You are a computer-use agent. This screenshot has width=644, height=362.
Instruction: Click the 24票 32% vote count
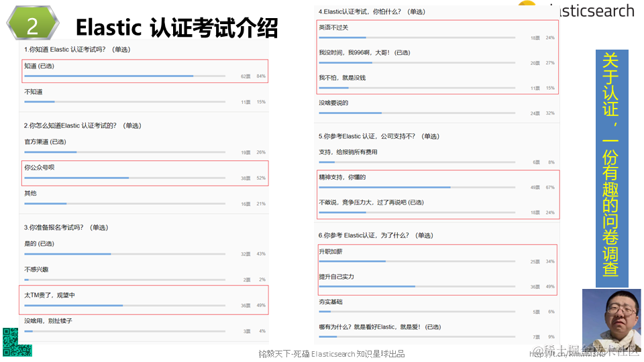point(542,113)
